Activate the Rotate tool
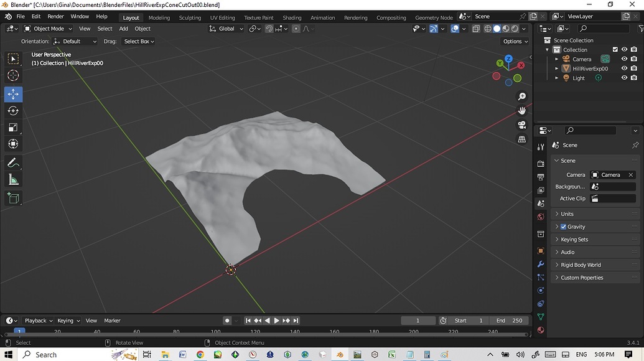 coord(13,111)
